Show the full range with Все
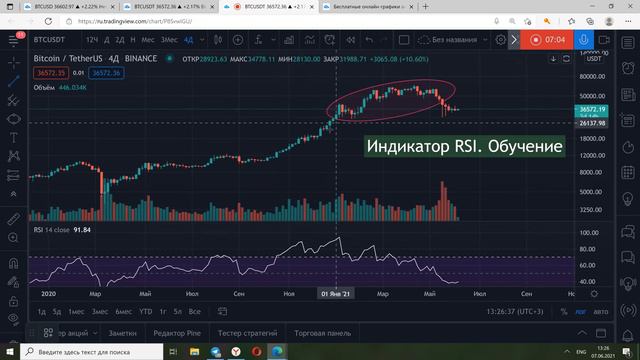This screenshot has height=360, width=640. 194,311
